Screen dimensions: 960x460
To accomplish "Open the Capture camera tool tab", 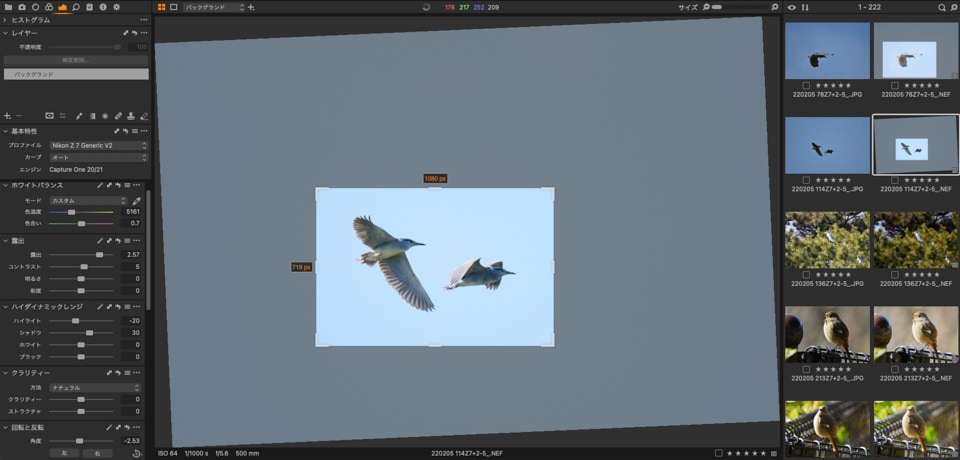I will click(22, 7).
